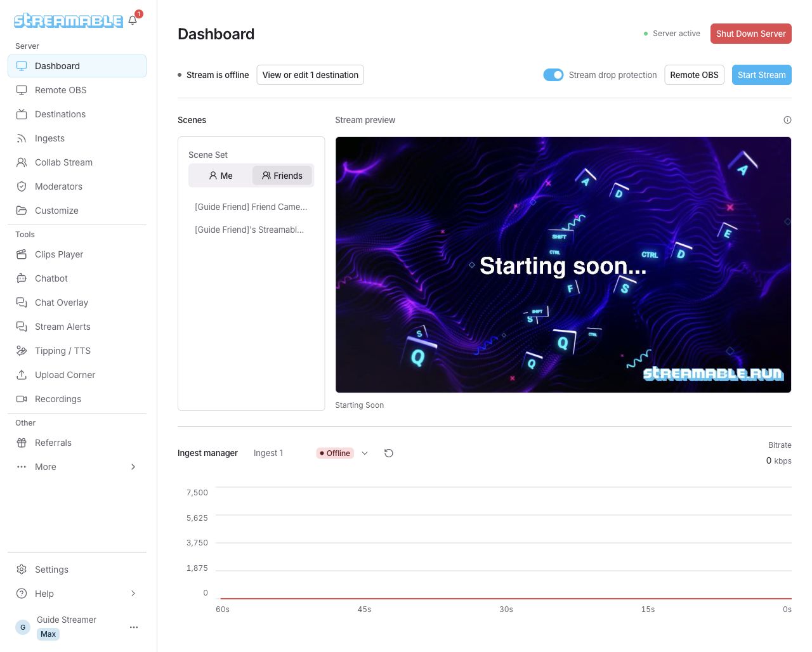Screen dimensions: 812x652
Task: Toggle Stream drop protection switch
Action: click(553, 75)
